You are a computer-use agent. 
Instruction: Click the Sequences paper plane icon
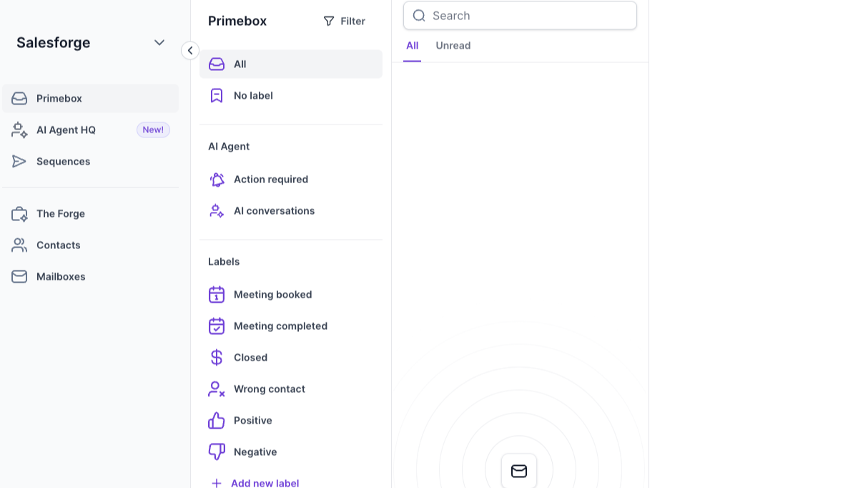[19, 162]
